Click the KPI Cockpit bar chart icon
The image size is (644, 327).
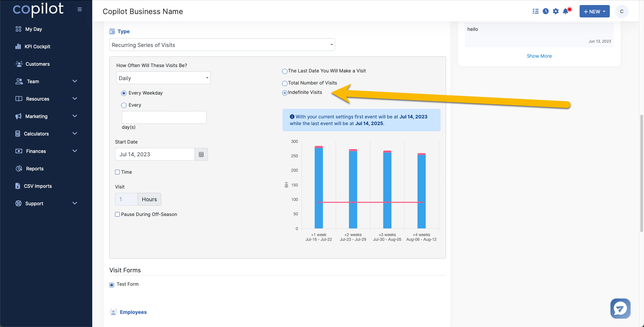point(18,47)
